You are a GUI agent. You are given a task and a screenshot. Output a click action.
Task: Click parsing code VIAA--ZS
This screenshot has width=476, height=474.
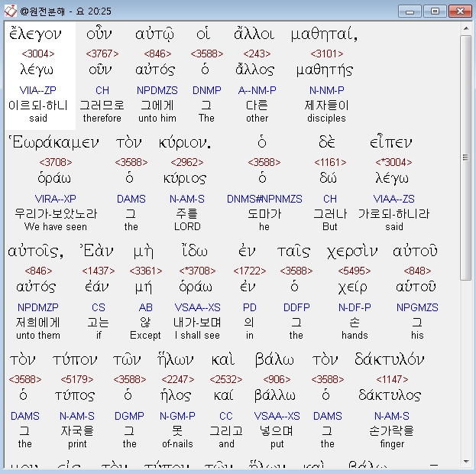[x=393, y=199]
